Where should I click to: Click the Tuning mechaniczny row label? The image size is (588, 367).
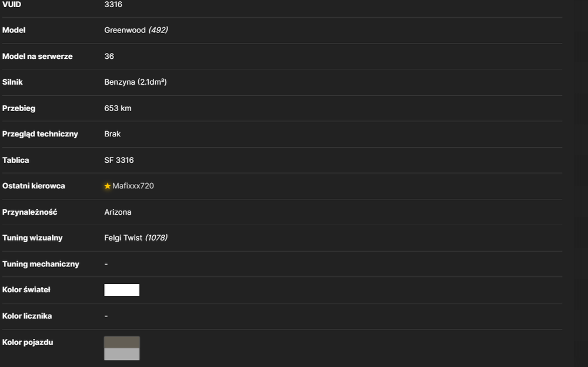41,264
